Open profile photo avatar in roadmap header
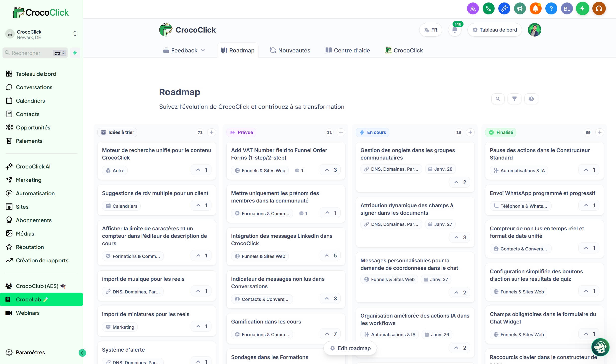Screen dimensions: 616x364 point(534,30)
